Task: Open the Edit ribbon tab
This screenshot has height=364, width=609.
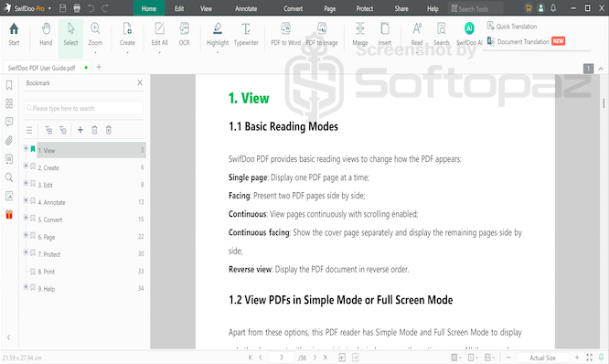Action: (x=179, y=8)
